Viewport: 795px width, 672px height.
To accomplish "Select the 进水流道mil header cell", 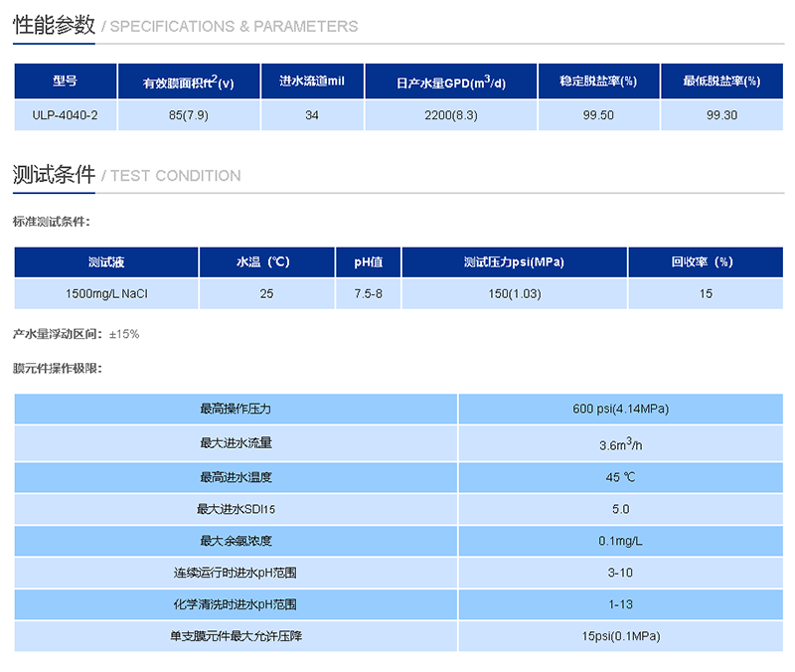I will (x=311, y=82).
